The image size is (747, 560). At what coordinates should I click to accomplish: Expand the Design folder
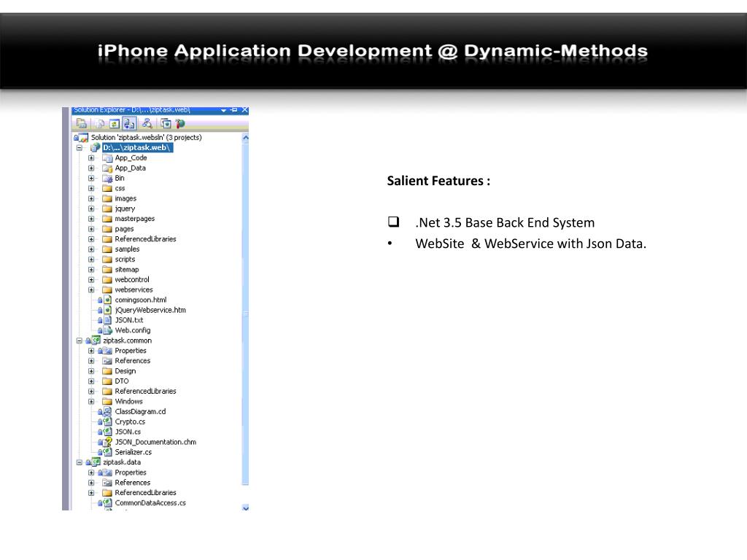(91, 371)
